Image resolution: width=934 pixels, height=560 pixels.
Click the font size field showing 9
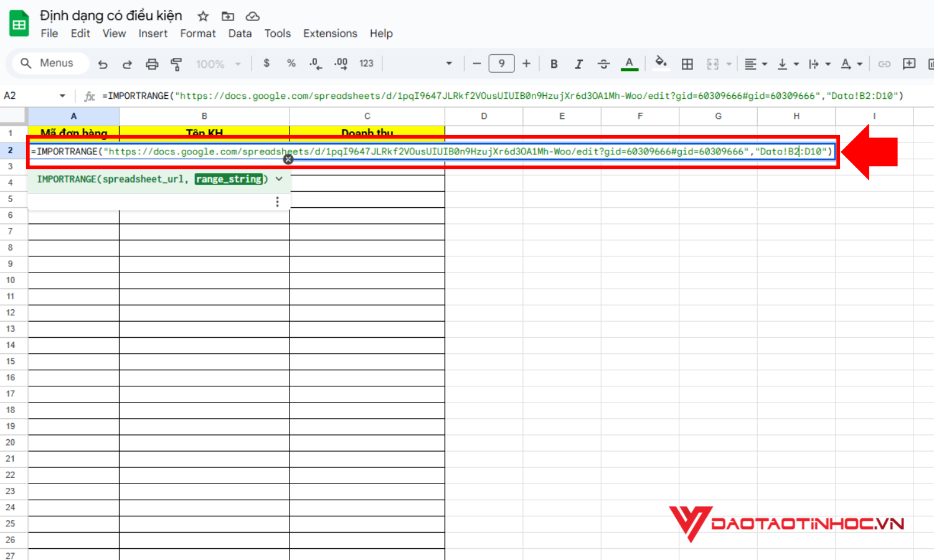(501, 63)
